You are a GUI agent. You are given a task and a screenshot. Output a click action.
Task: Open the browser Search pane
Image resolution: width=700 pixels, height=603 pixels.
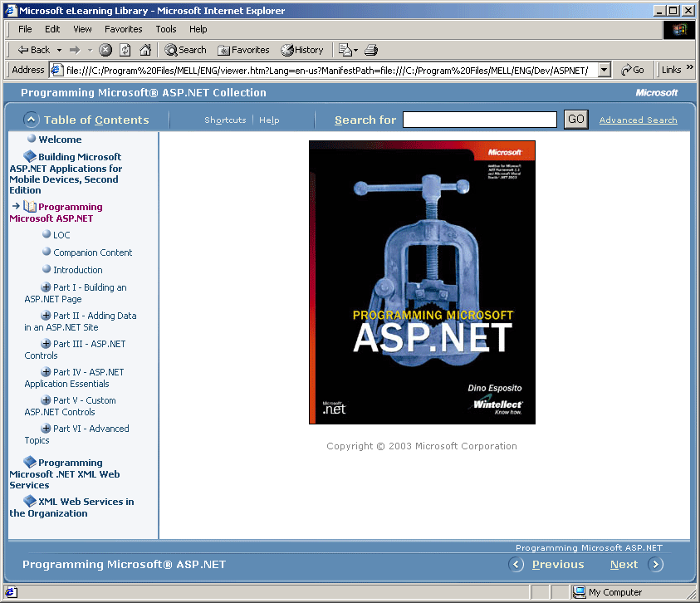pos(186,50)
